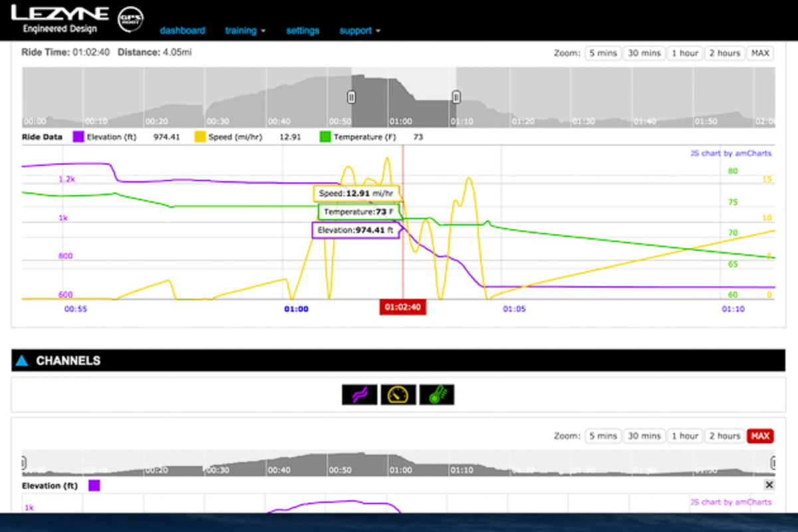Set top chart zoom to 1 hour
This screenshot has height=532, width=798.
click(x=684, y=53)
